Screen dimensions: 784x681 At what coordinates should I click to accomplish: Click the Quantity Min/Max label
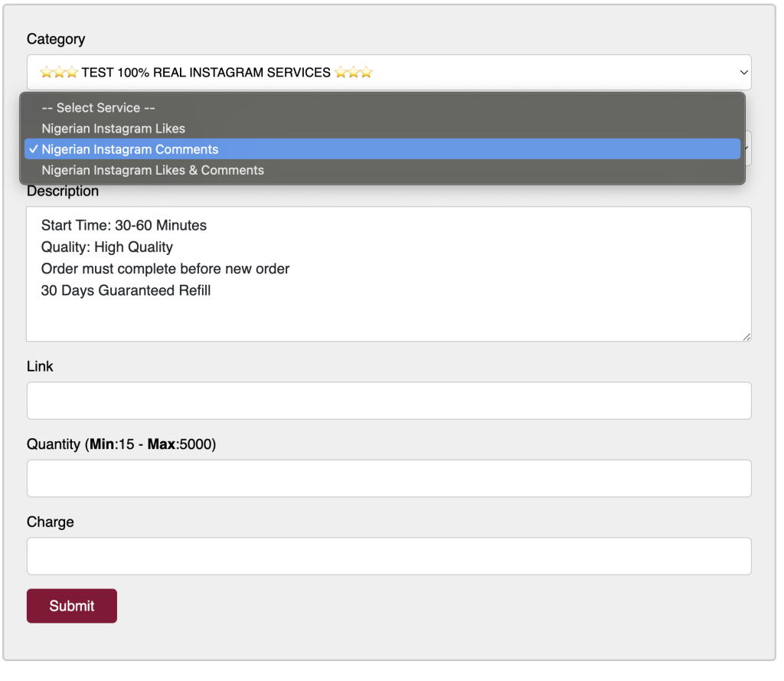(x=121, y=444)
